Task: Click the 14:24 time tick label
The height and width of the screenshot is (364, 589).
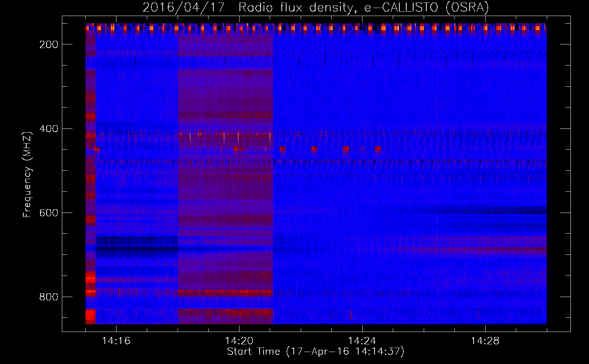Action: tap(362, 341)
